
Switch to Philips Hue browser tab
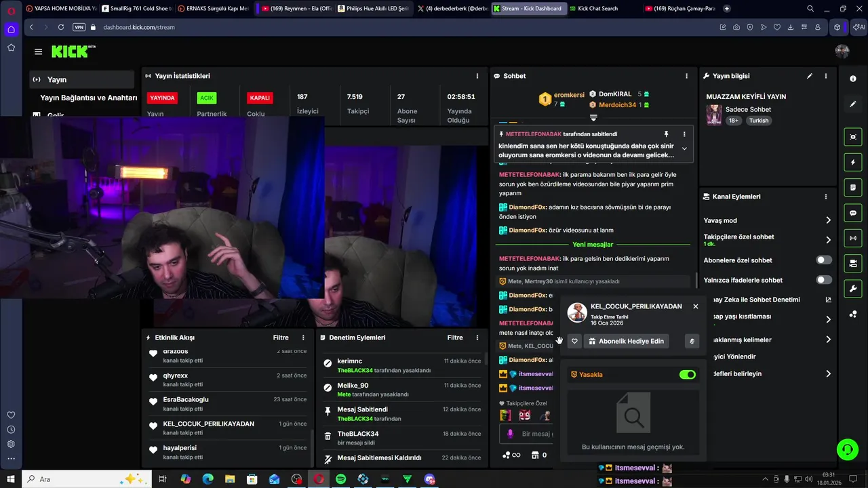(x=373, y=8)
